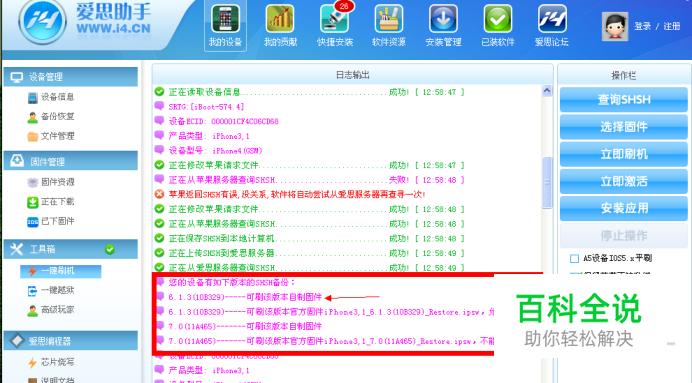Select 一键越狱 in sidebar
The image size is (692, 383).
coord(51,290)
